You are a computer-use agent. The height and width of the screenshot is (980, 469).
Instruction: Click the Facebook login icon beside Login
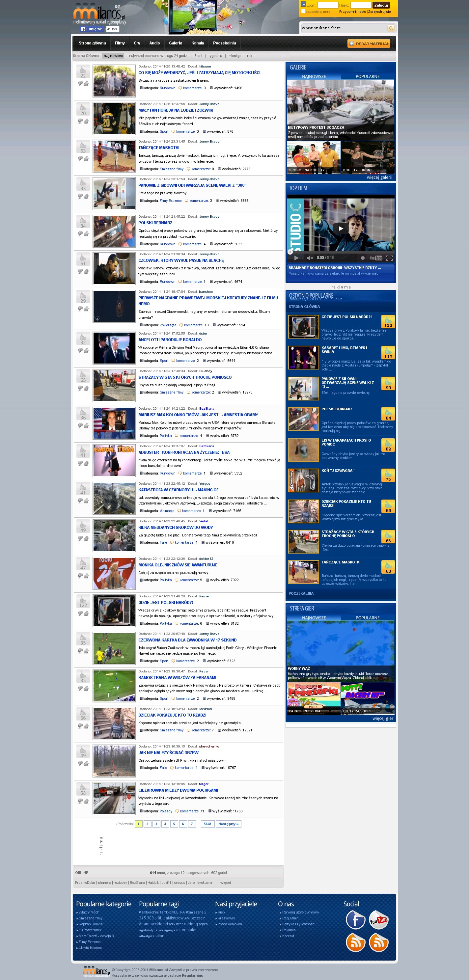pos(303,4)
